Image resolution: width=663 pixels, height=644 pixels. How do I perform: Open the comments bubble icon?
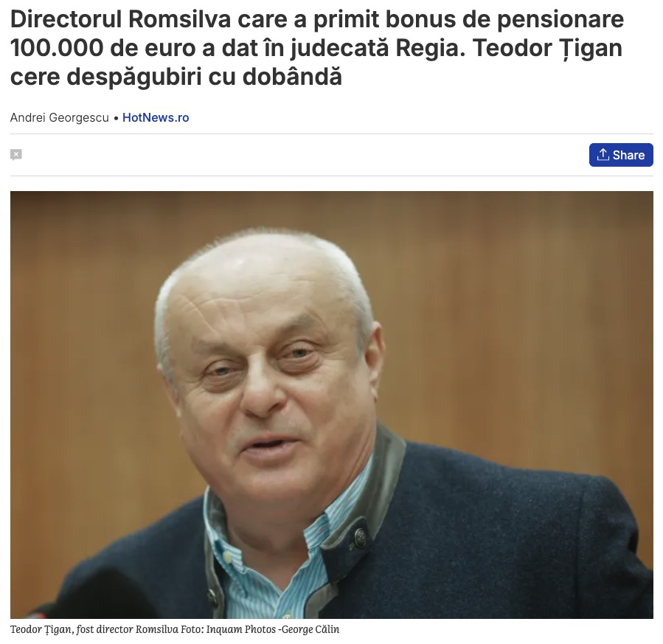[16, 155]
